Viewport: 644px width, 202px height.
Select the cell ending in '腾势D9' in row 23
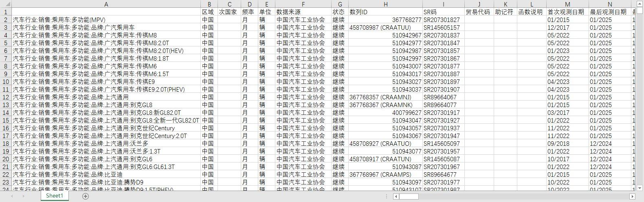click(x=106, y=182)
